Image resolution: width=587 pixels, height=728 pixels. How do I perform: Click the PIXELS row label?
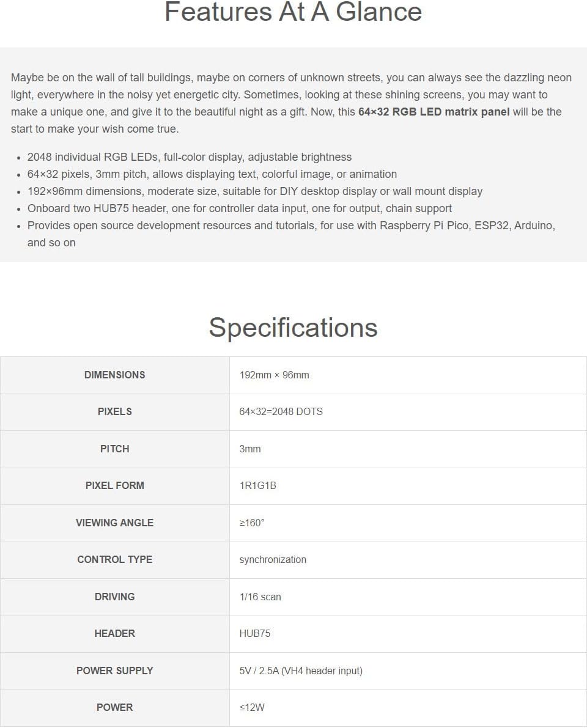(114, 412)
